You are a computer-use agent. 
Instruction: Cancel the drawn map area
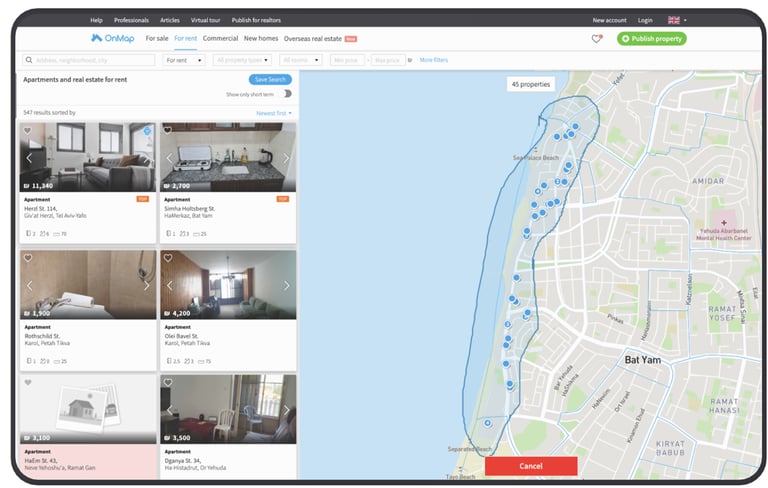click(x=531, y=466)
